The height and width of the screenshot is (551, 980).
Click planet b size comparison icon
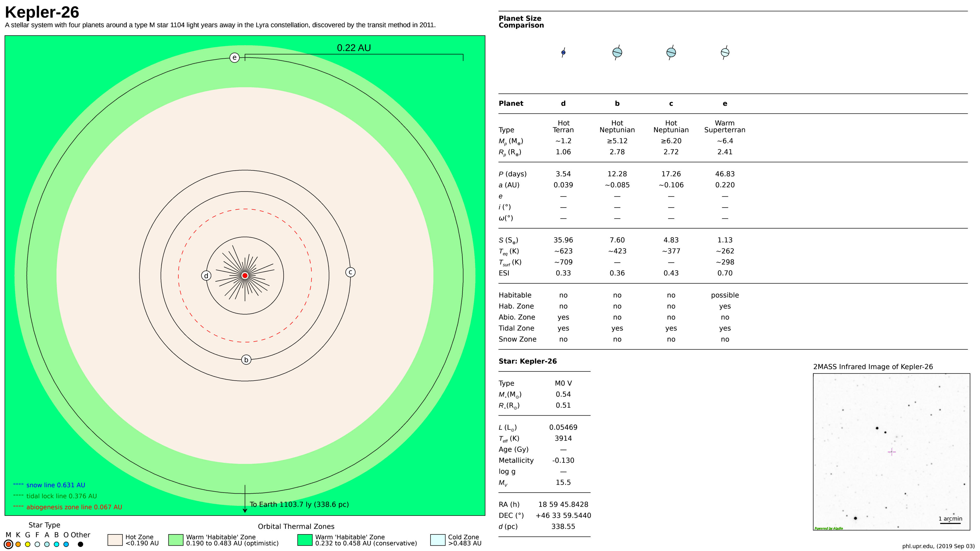click(617, 53)
